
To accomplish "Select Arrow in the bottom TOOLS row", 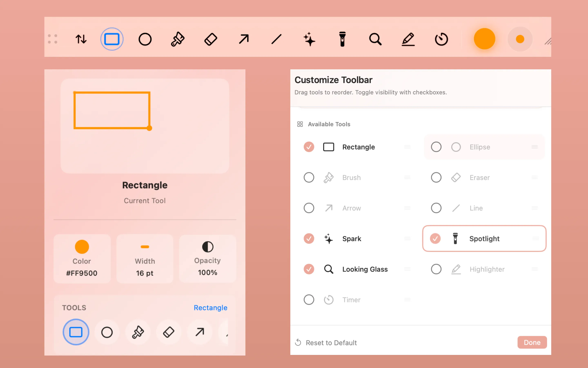I will coord(200,332).
